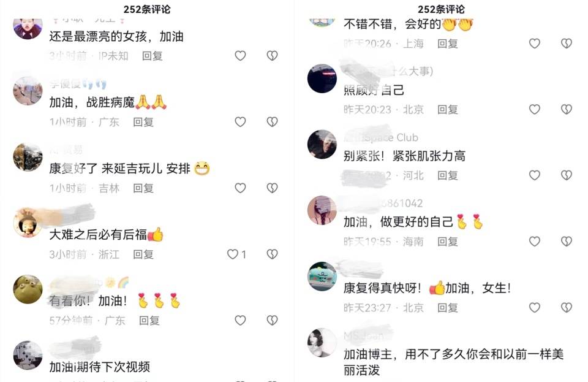Open the frog avatar beside '有看你！加油！'
This screenshot has height=382, width=588.
pyautogui.click(x=28, y=289)
